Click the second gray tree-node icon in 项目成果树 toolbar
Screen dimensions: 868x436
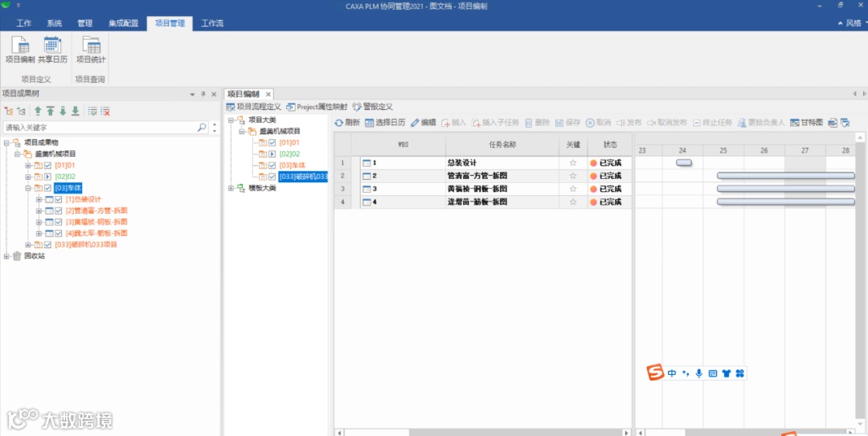pos(21,112)
